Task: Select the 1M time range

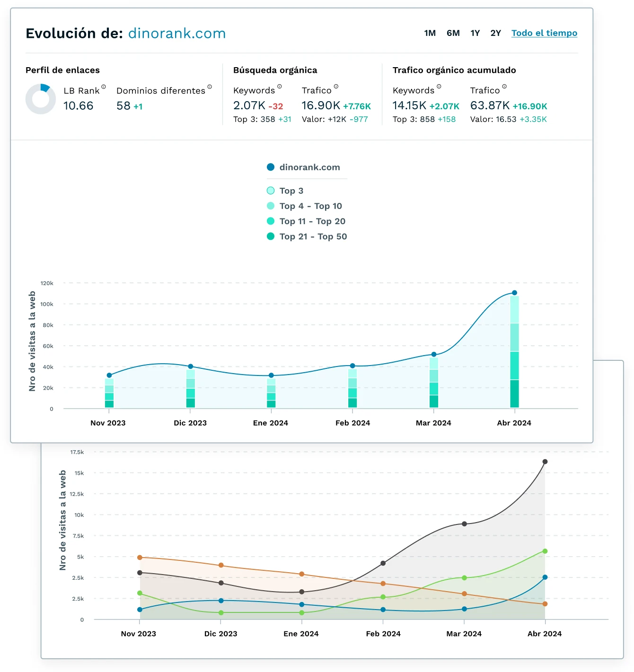Action: tap(430, 33)
